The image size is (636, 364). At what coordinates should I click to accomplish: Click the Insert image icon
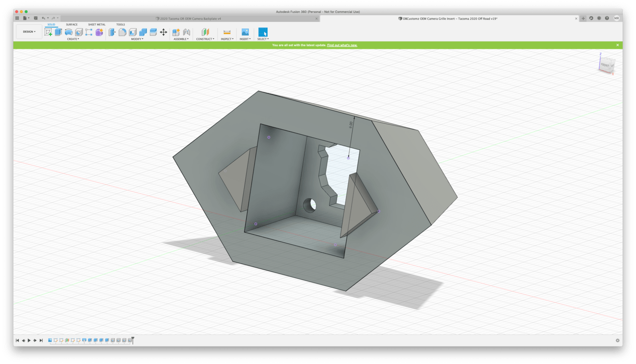click(x=245, y=32)
